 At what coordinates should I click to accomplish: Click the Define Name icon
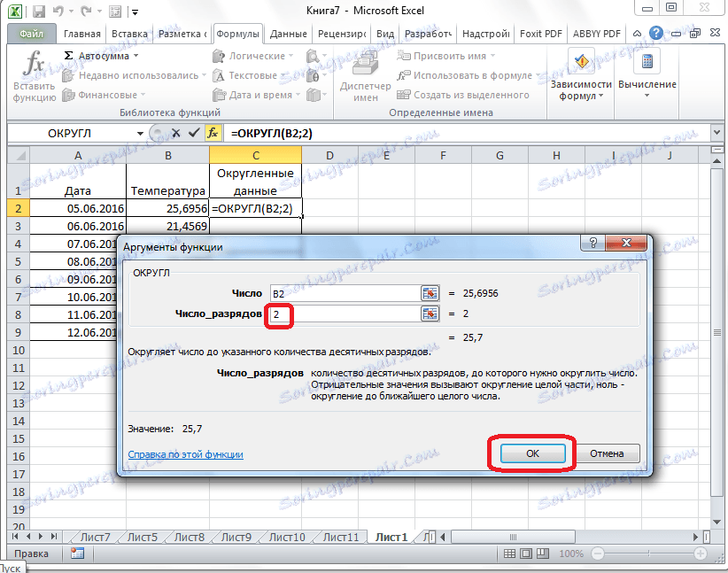(x=404, y=56)
